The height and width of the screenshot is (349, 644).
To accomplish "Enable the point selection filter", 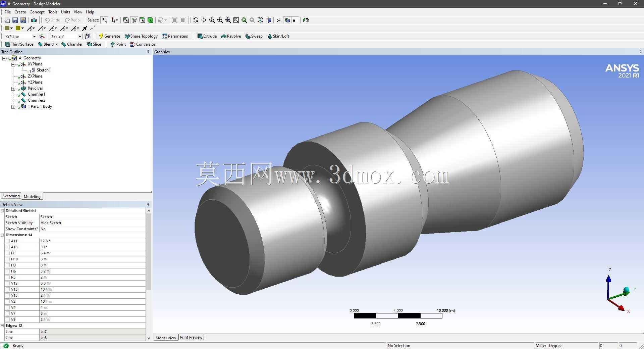I will [126, 20].
